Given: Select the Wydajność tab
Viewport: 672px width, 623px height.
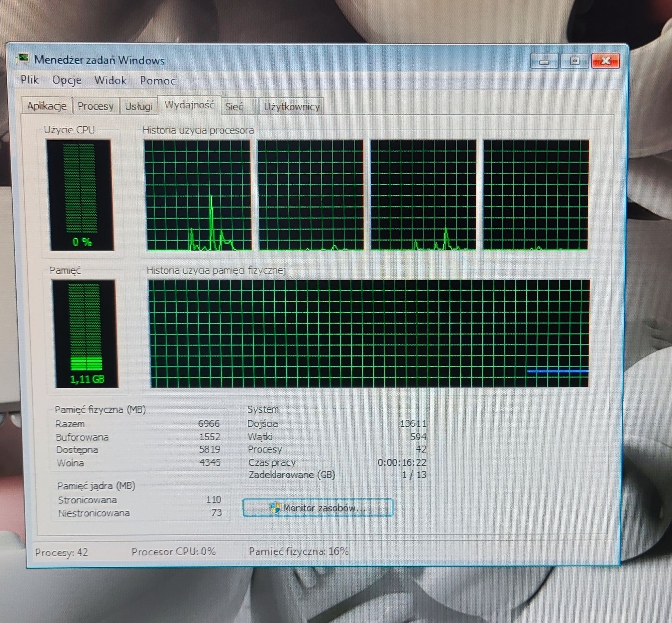Looking at the screenshot, I should (189, 105).
